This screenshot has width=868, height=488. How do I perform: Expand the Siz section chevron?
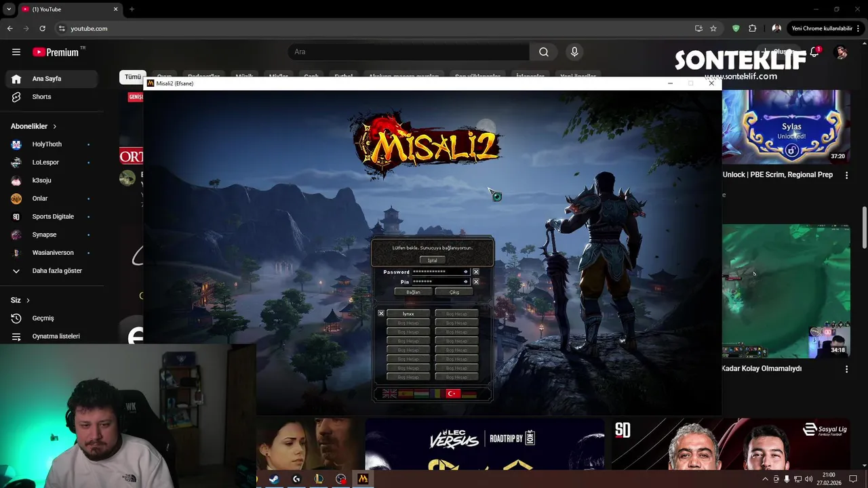click(x=28, y=300)
